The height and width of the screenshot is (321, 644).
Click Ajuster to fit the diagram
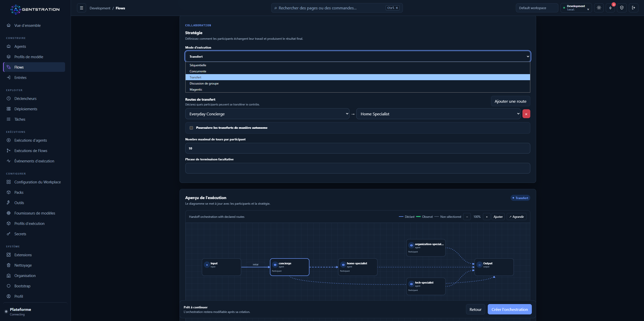click(498, 217)
